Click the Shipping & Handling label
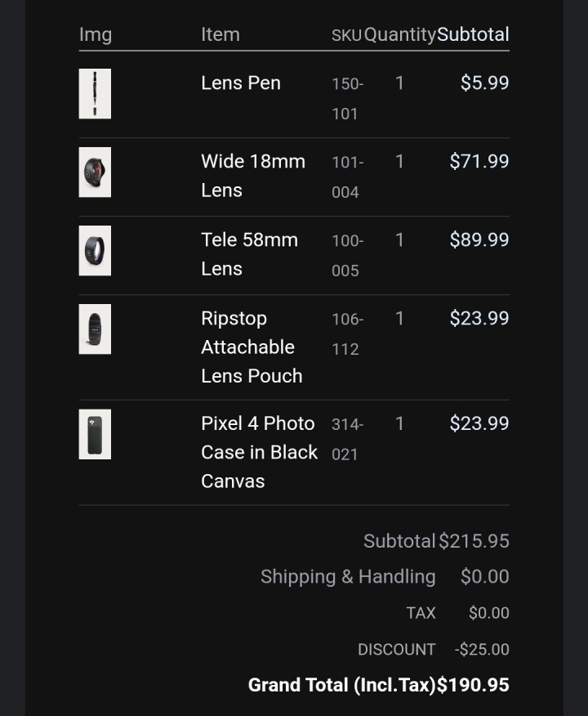Screen dimensions: 588x716 point(348,577)
